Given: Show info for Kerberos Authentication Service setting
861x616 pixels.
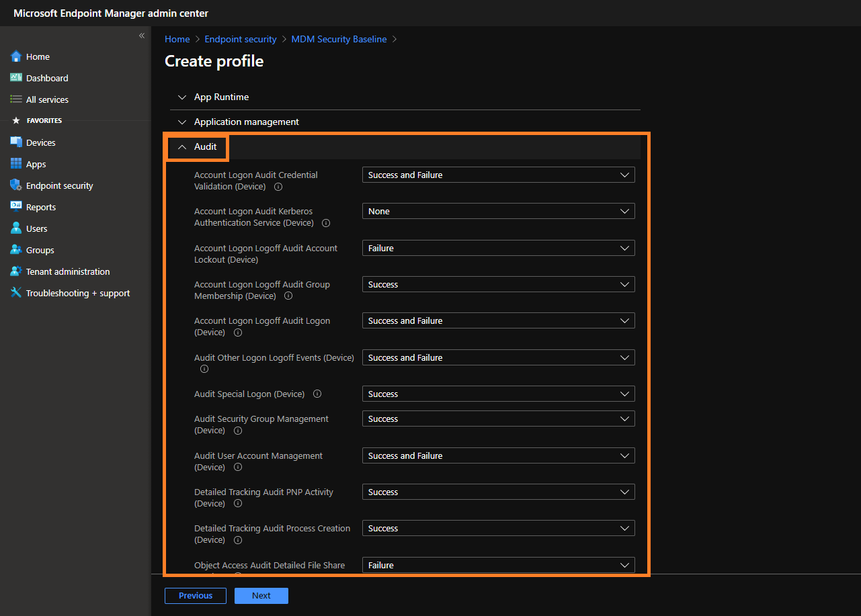Looking at the screenshot, I should tap(326, 223).
